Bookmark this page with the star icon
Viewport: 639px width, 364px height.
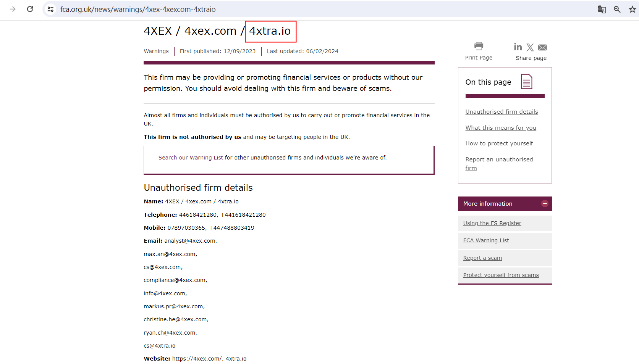point(632,9)
